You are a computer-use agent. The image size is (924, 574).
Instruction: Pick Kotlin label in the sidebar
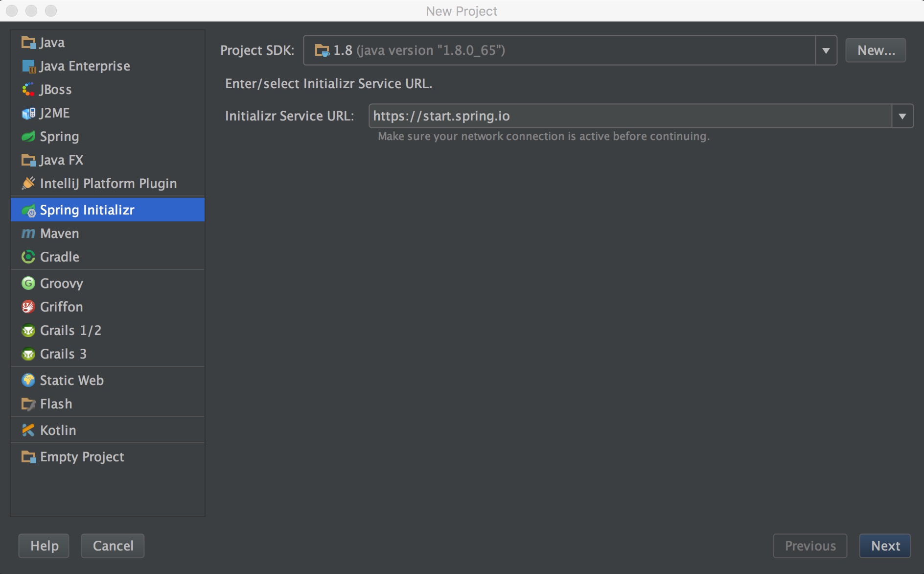coord(58,430)
